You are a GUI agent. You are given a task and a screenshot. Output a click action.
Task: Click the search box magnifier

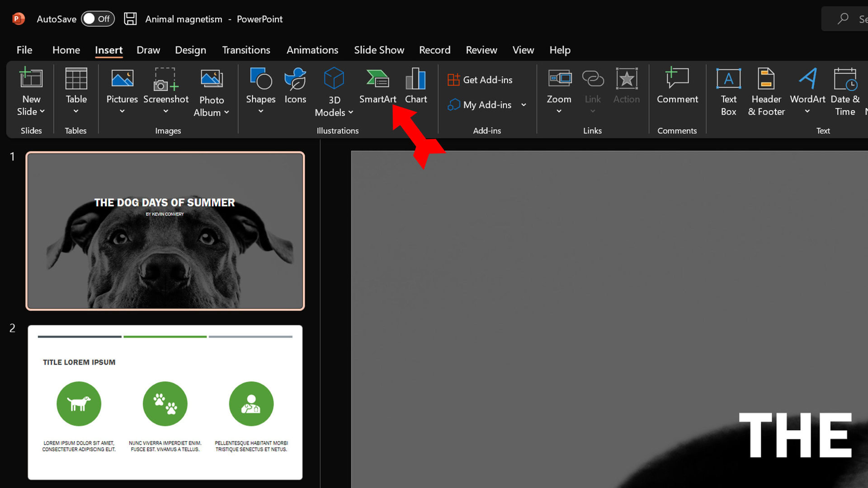pyautogui.click(x=843, y=19)
